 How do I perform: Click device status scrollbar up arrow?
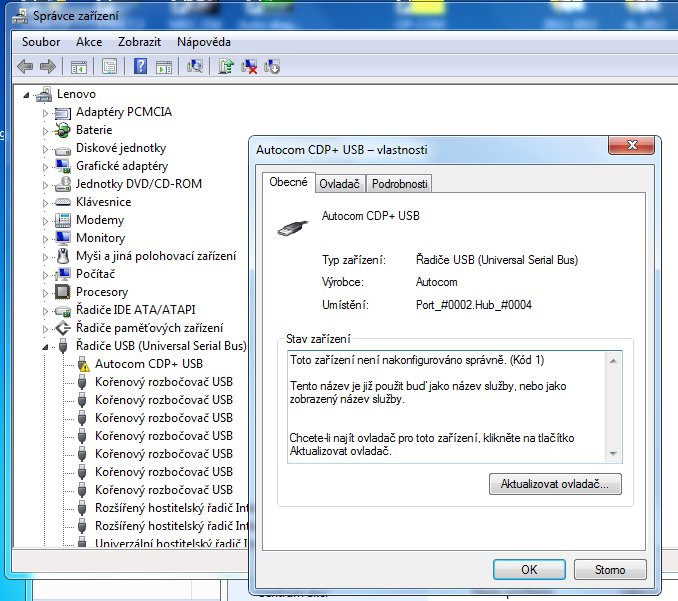click(613, 361)
